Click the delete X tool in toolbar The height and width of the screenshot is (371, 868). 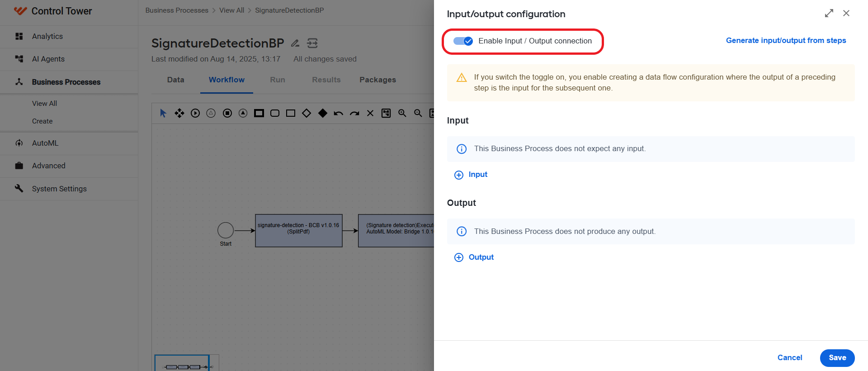pos(370,113)
